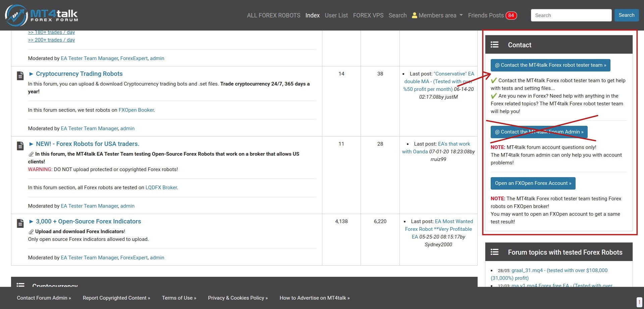Open the User List menu
The height and width of the screenshot is (309, 644).
[336, 15]
